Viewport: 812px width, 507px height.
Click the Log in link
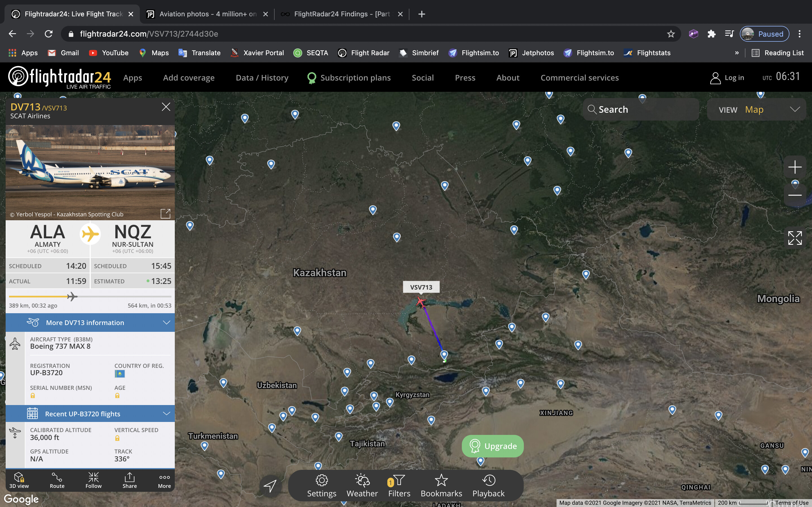pos(727,78)
